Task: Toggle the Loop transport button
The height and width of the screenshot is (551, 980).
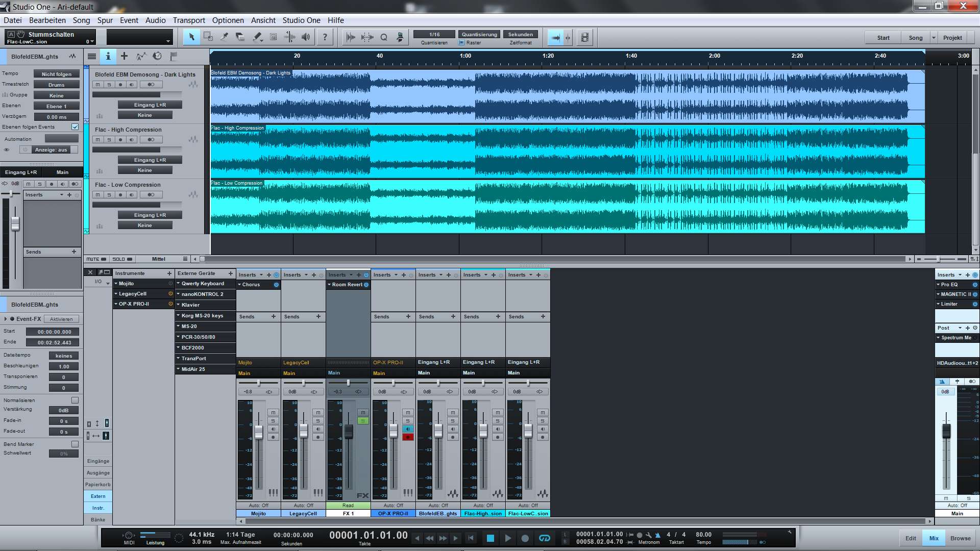Action: [545, 538]
